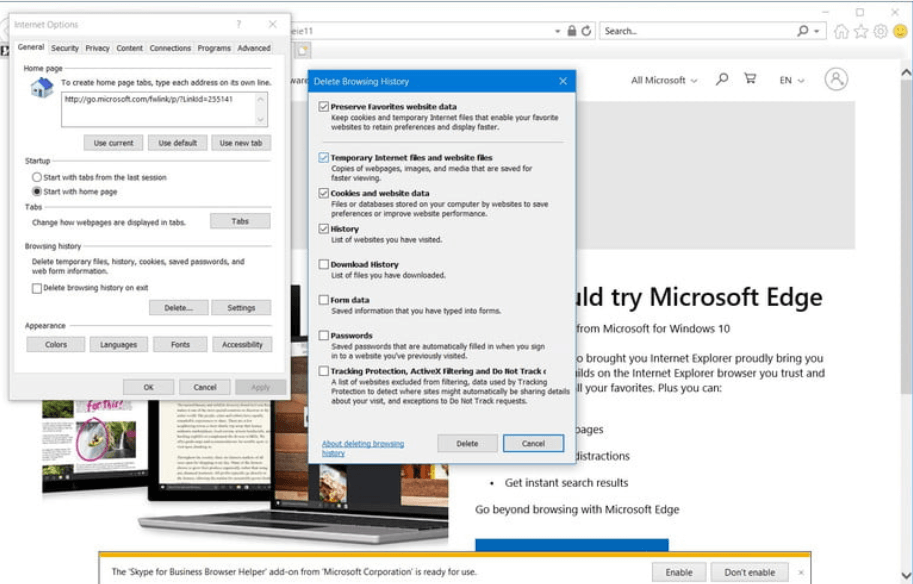Open the Accessibility button

click(242, 345)
